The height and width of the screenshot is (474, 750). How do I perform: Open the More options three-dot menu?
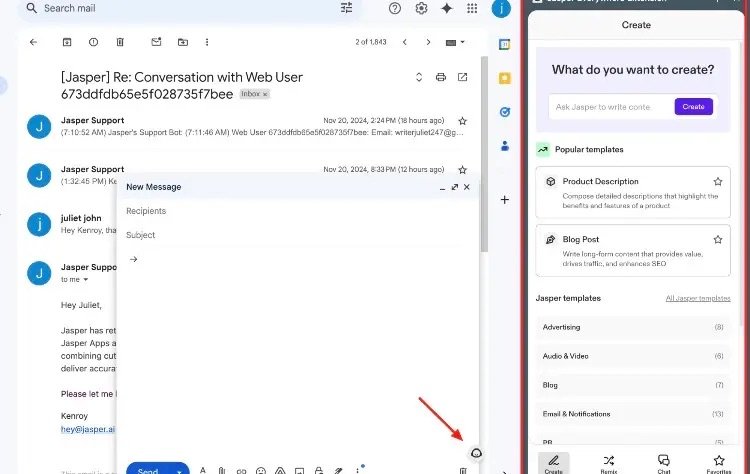207,42
